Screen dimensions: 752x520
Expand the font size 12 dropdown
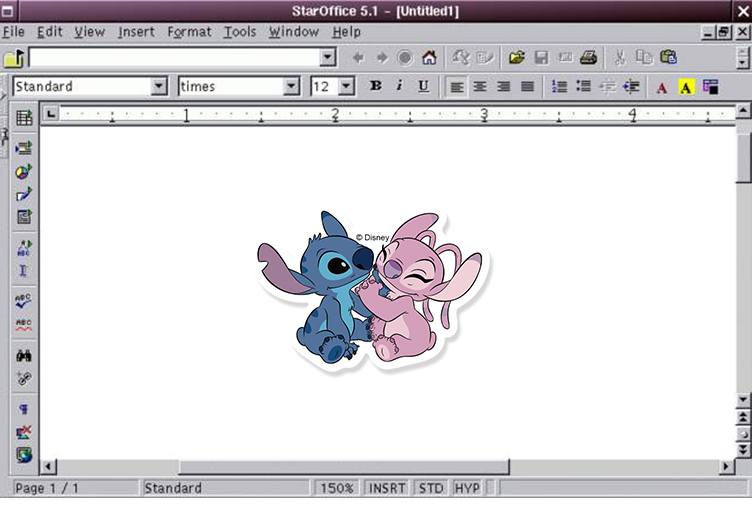tap(346, 87)
